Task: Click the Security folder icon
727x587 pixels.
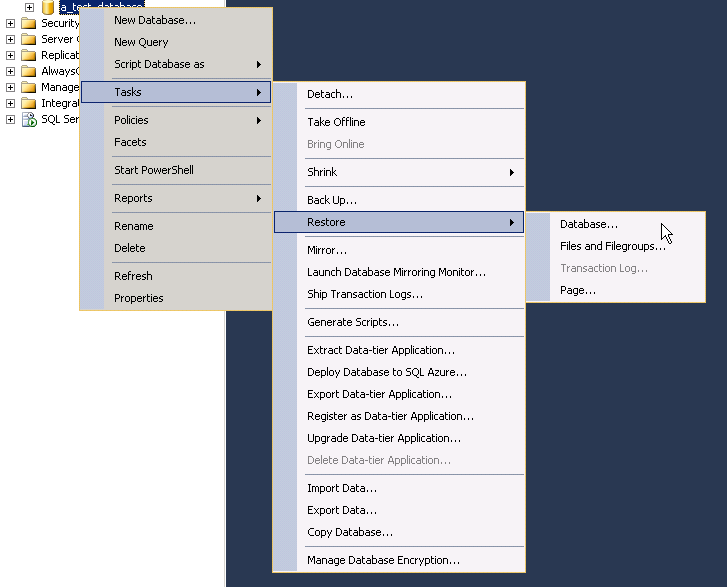Action: pos(28,23)
